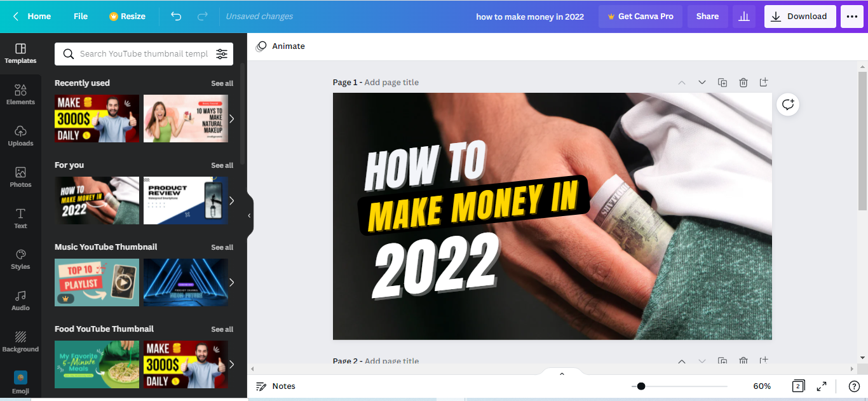Image resolution: width=868 pixels, height=401 pixels.
Task: Open the Audio panel
Action: pos(20,300)
